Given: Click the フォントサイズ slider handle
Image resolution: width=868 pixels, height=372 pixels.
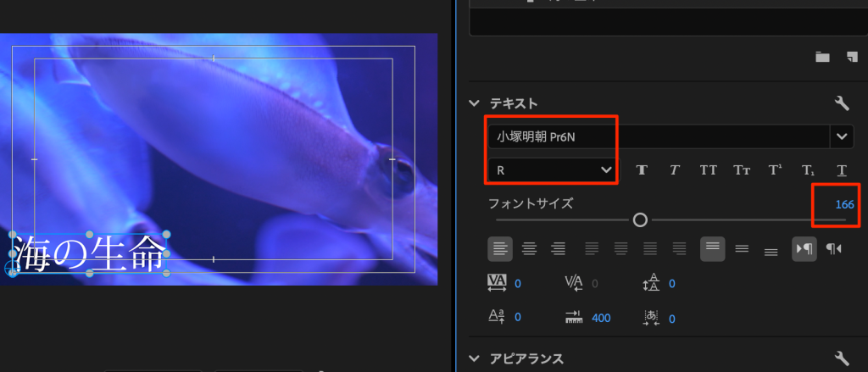Looking at the screenshot, I should 640,219.
